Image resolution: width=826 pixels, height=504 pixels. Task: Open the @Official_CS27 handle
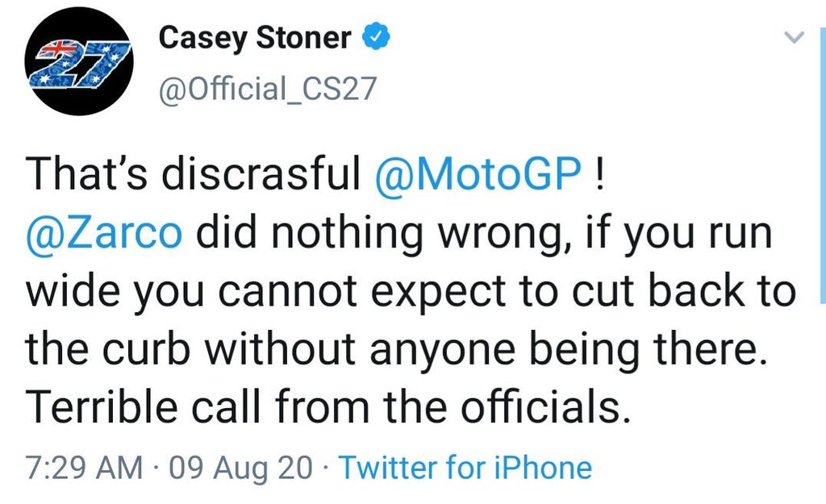click(268, 88)
